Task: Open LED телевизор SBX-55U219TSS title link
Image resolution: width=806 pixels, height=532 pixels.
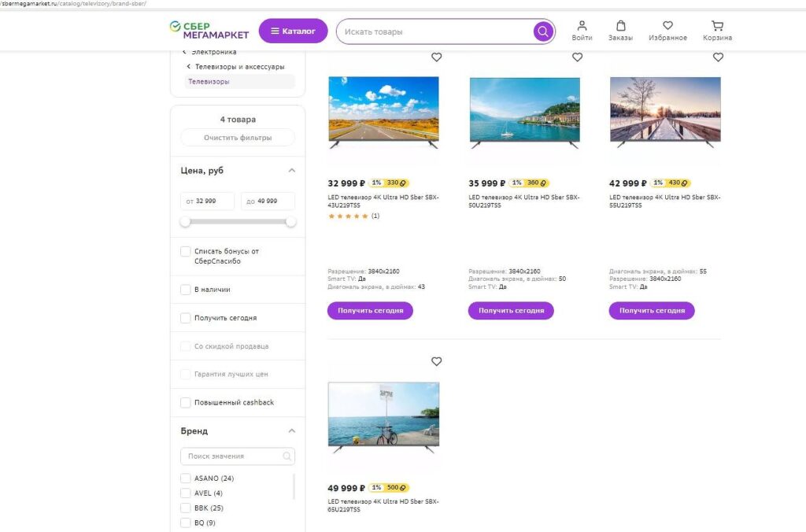Action: (665, 201)
